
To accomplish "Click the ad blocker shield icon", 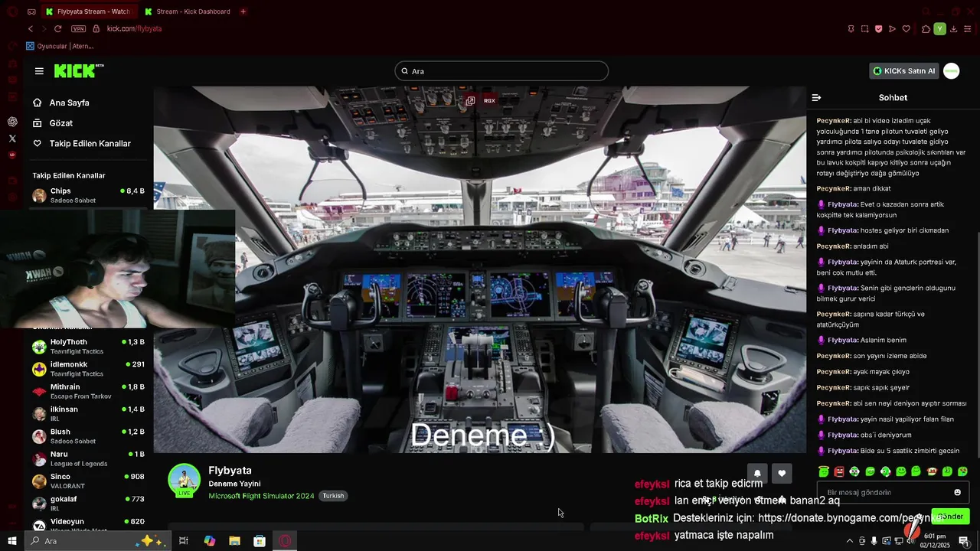I will coord(878,29).
